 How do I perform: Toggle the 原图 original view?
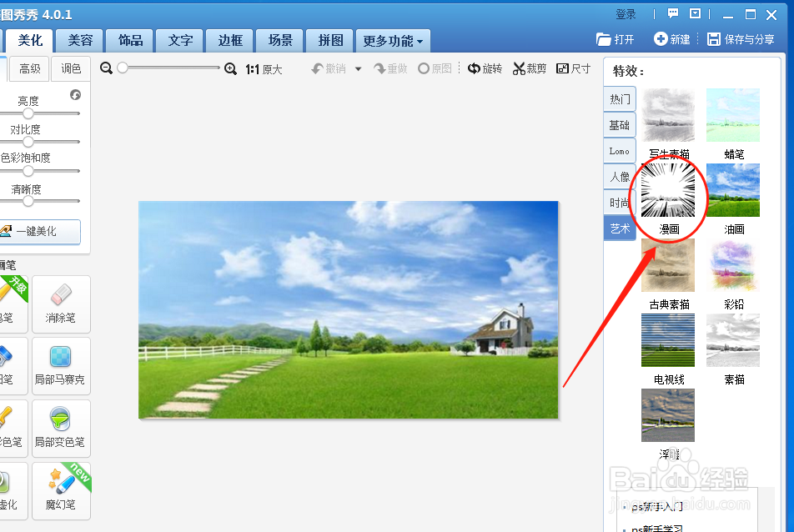[x=435, y=68]
